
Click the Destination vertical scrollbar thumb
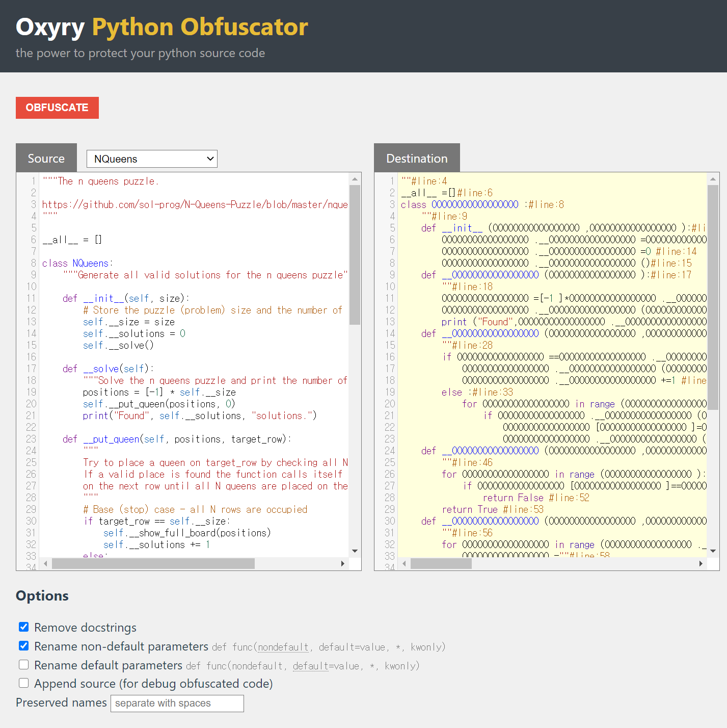713,297
